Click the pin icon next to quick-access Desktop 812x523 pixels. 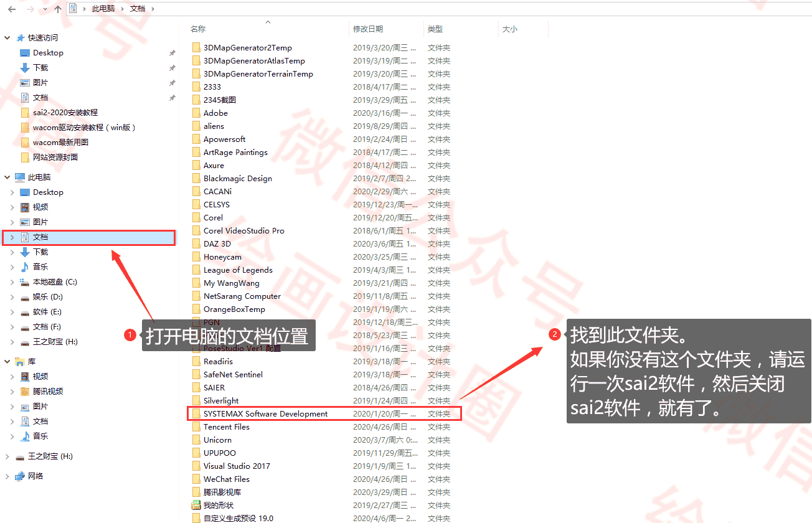172,53
